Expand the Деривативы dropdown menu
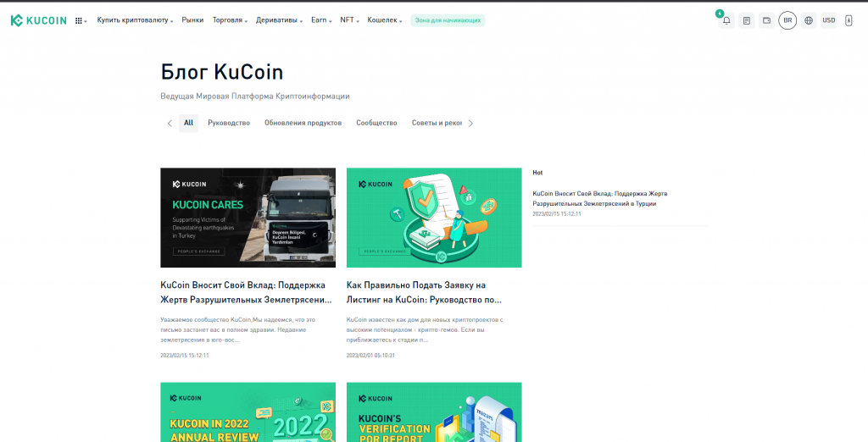Screen dimensions: 868x442 coord(279,20)
